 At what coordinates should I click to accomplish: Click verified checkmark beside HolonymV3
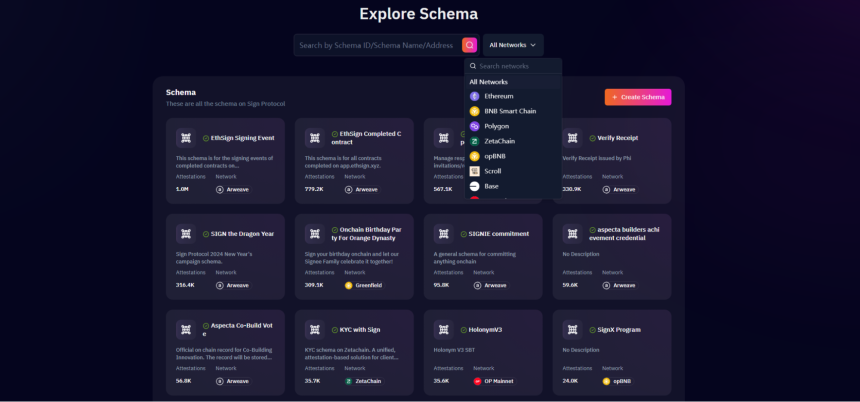(x=463, y=330)
